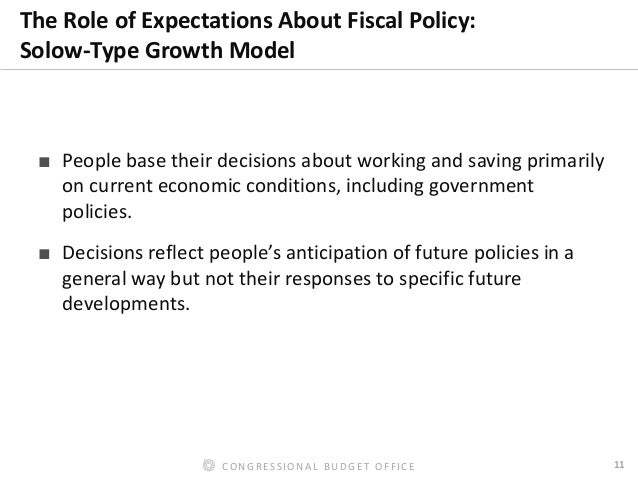Click the slide number 11
Image resolution: width=638 pixels, height=479 pixels.
pos(619,465)
